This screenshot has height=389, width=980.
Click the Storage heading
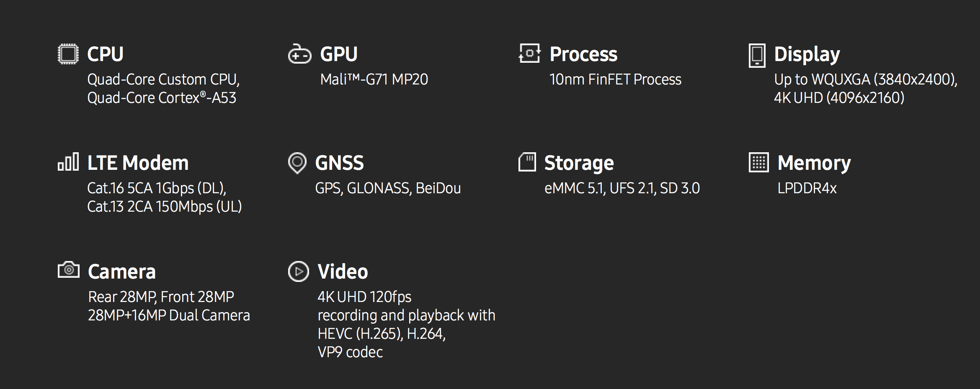(579, 163)
